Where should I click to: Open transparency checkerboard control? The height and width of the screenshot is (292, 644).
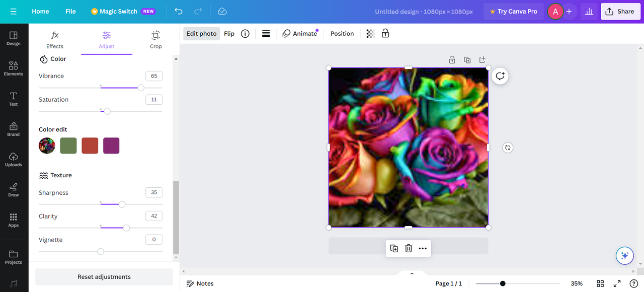(371, 34)
